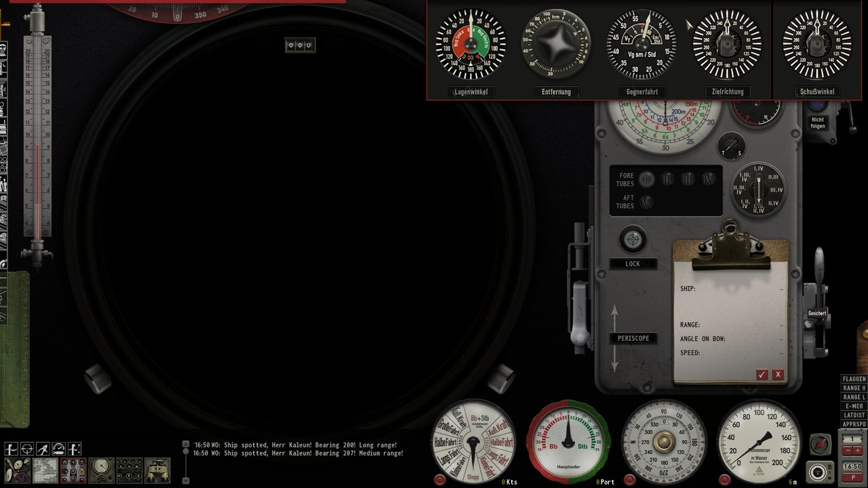
Task: Toggle the T/S torpedo speed selector knob
Action: click(731, 146)
